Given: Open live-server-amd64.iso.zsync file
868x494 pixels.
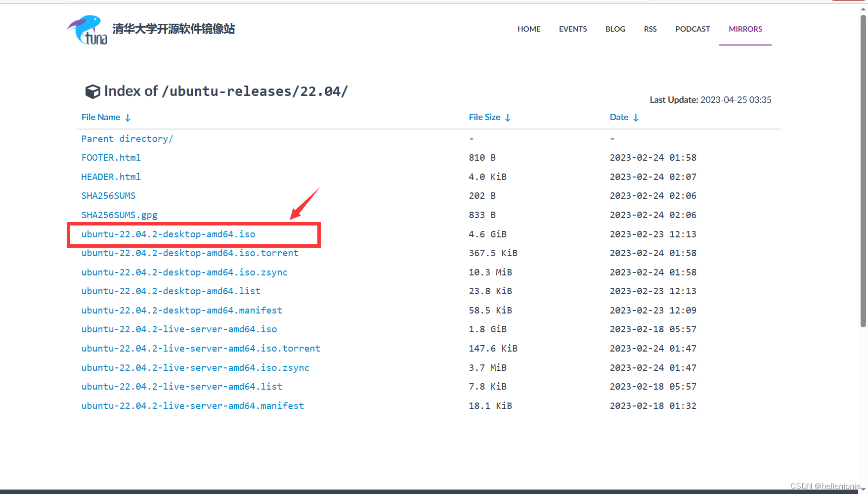Looking at the screenshot, I should tap(195, 368).
